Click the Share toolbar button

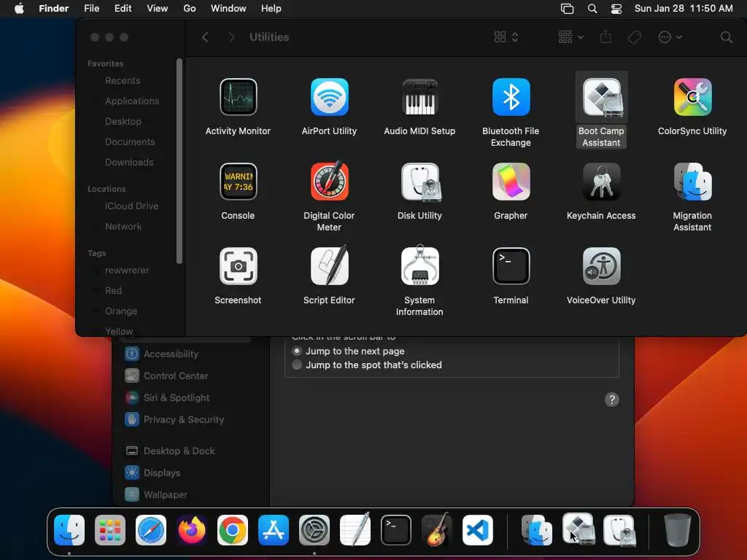coord(605,36)
